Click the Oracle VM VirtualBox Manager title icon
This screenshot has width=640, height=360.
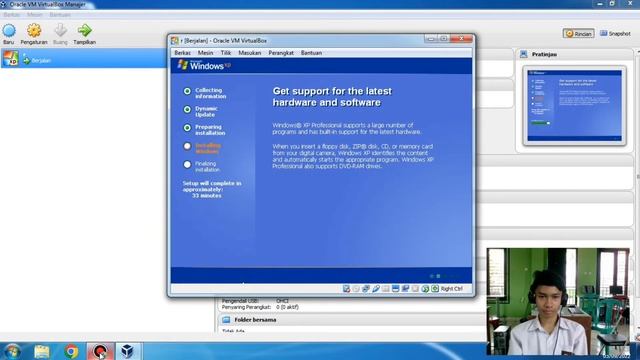3,4
